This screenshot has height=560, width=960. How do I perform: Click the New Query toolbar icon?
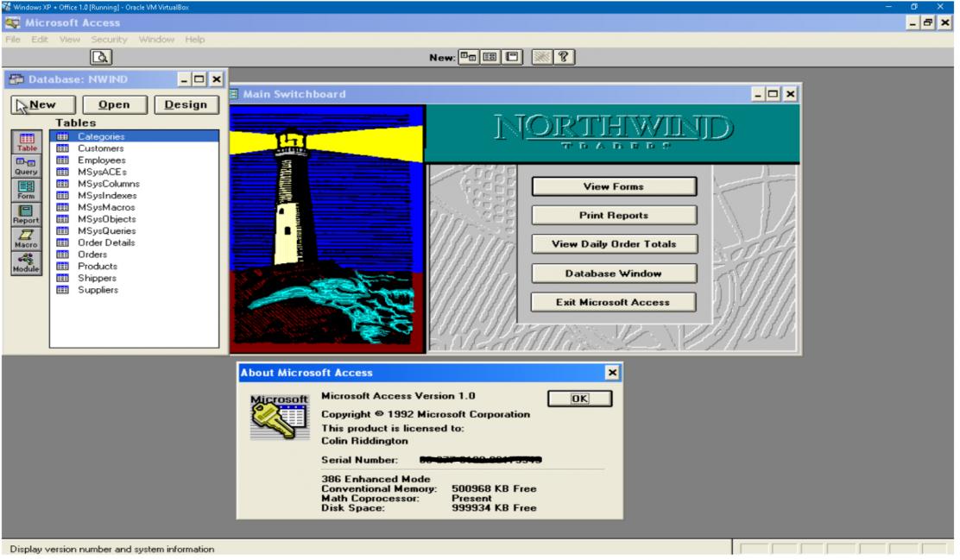pos(469,57)
